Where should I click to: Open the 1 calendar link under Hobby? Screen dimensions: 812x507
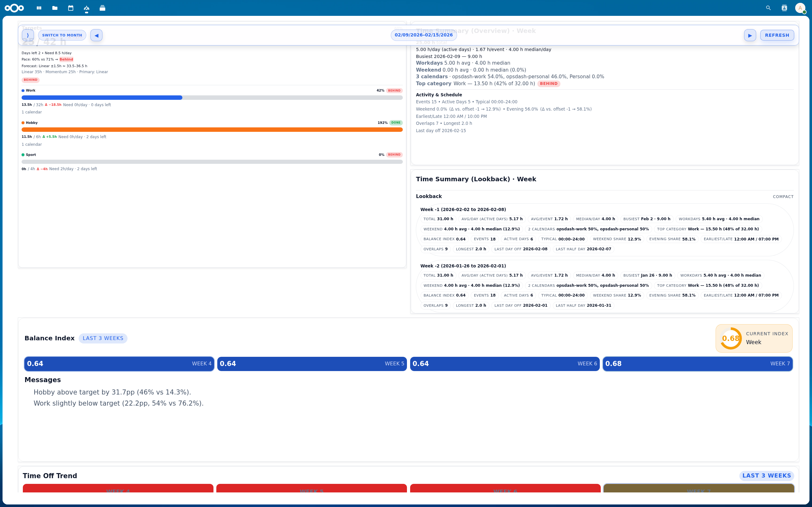click(x=31, y=144)
